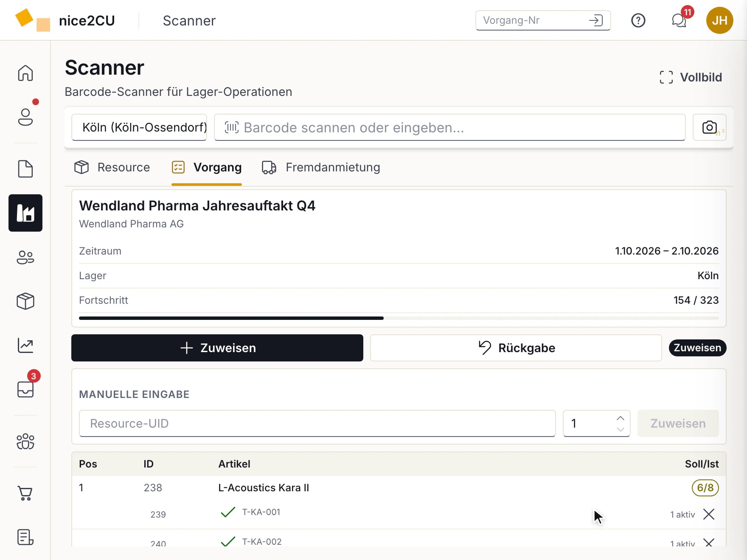Viewport: 747px width, 560px height.
Task: Click the Artikel column header
Action: point(234,464)
